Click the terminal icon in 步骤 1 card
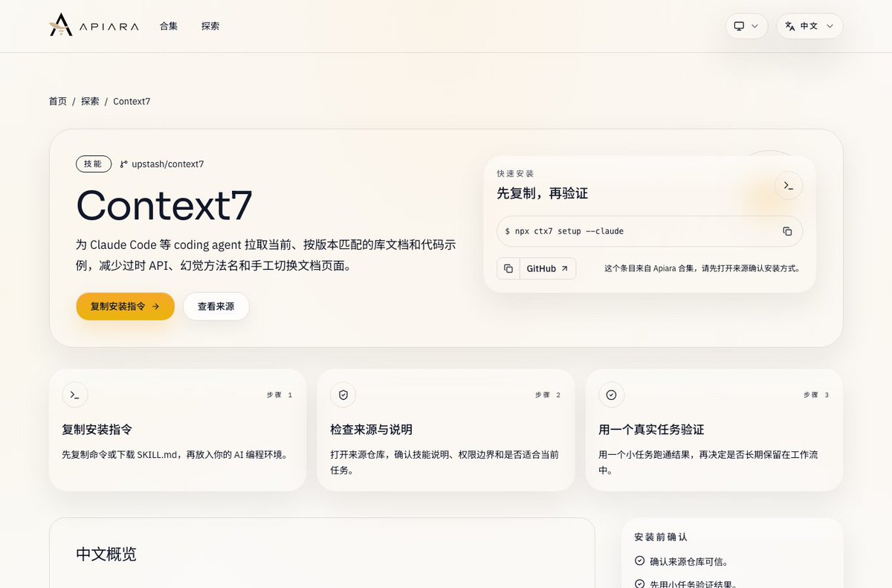This screenshot has height=588, width=892. coord(75,395)
